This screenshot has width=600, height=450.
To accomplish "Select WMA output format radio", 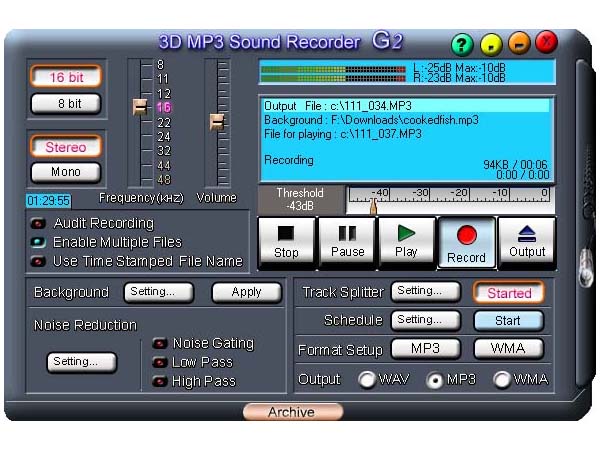I will (x=502, y=380).
